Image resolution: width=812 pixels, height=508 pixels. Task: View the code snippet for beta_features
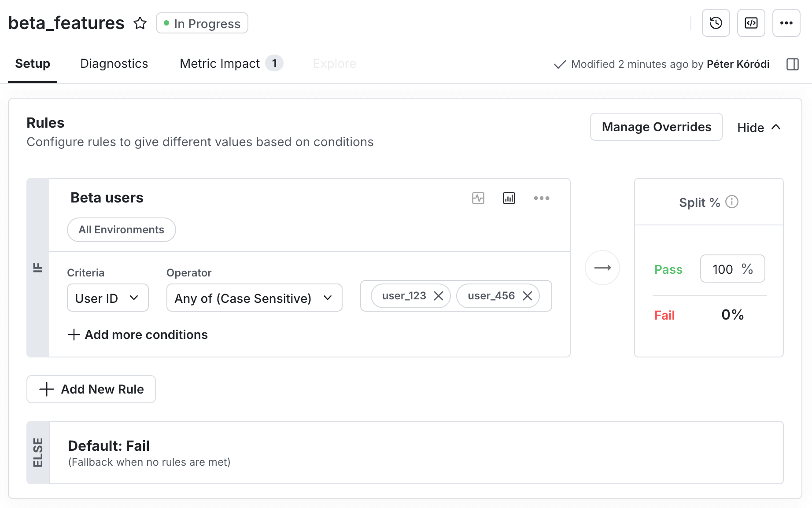pos(751,23)
